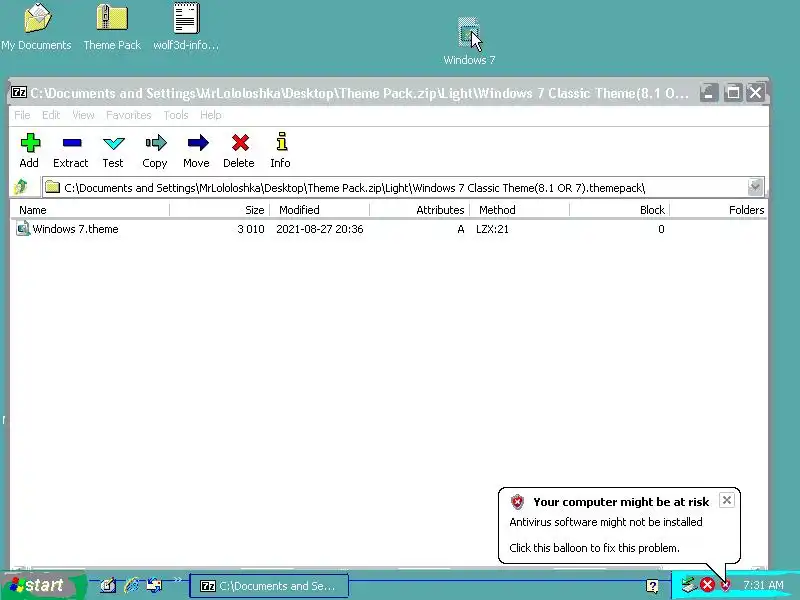Click the 'Your computer might be at risk' balloon
The image size is (800, 600).
point(619,526)
